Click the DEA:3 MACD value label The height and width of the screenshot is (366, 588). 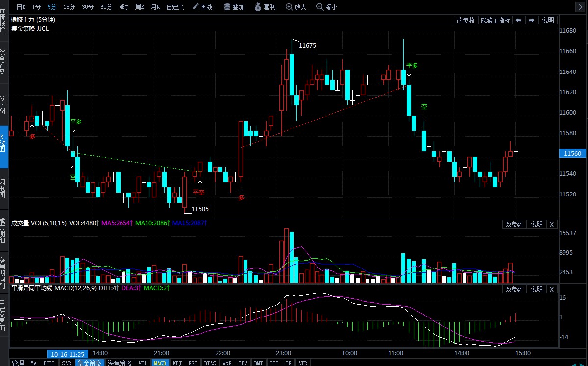pyautogui.click(x=131, y=288)
